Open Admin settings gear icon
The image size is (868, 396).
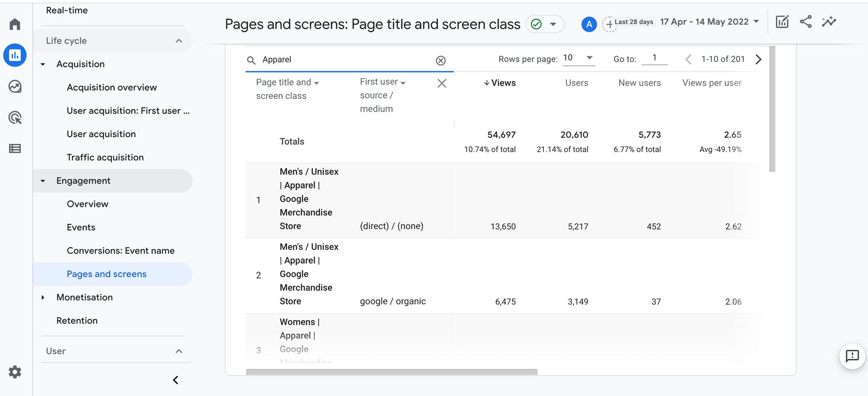click(x=15, y=372)
